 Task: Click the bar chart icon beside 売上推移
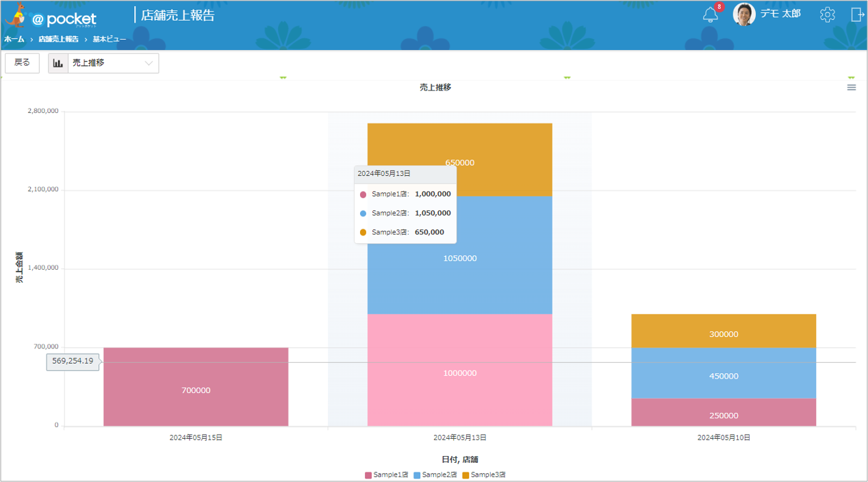[58, 63]
